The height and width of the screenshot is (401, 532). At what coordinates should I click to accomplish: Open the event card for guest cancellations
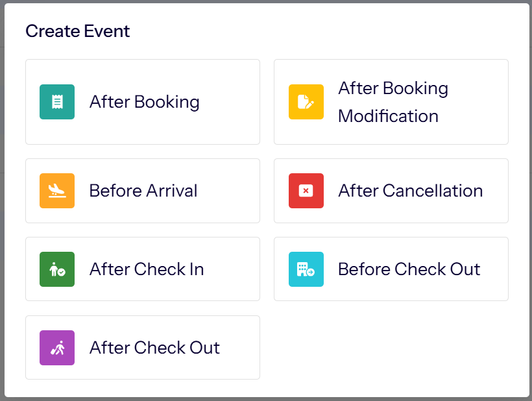pyautogui.click(x=391, y=191)
